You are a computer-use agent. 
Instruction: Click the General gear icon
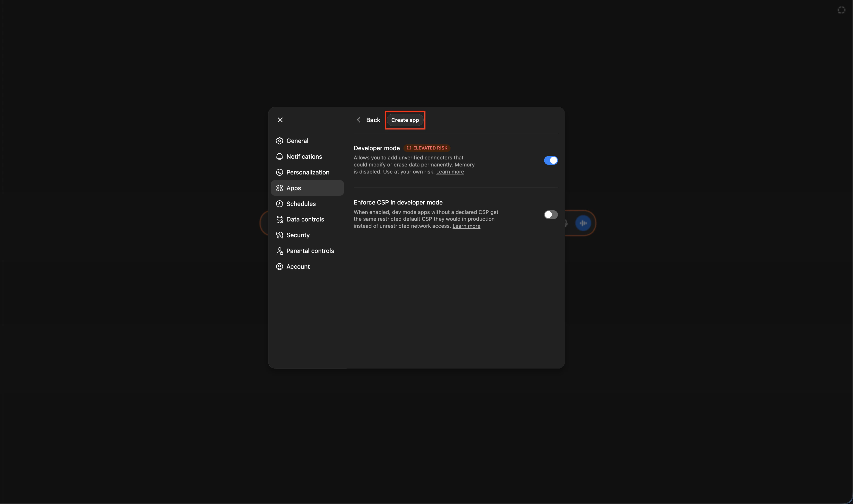[x=279, y=141]
